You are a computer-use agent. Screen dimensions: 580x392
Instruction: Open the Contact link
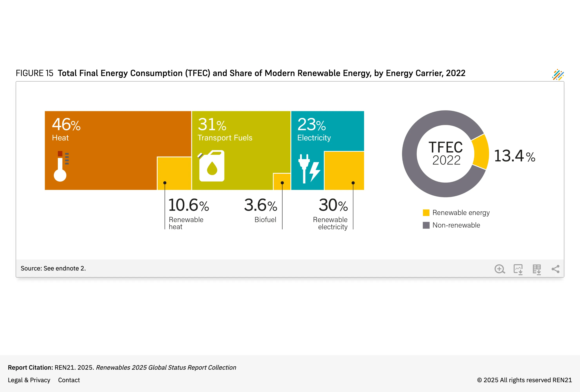69,380
